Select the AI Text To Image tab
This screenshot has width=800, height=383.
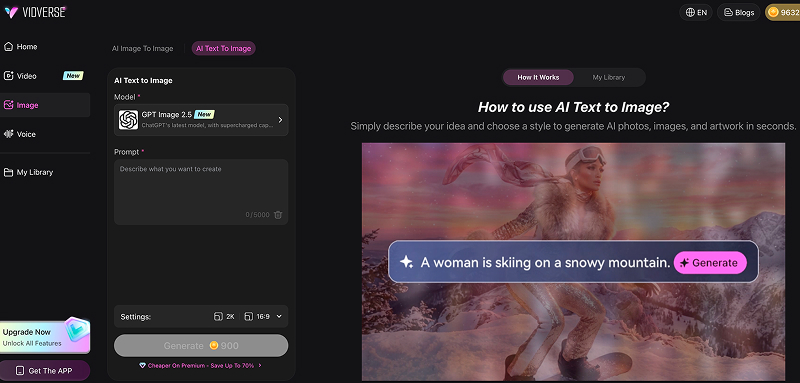coord(223,48)
